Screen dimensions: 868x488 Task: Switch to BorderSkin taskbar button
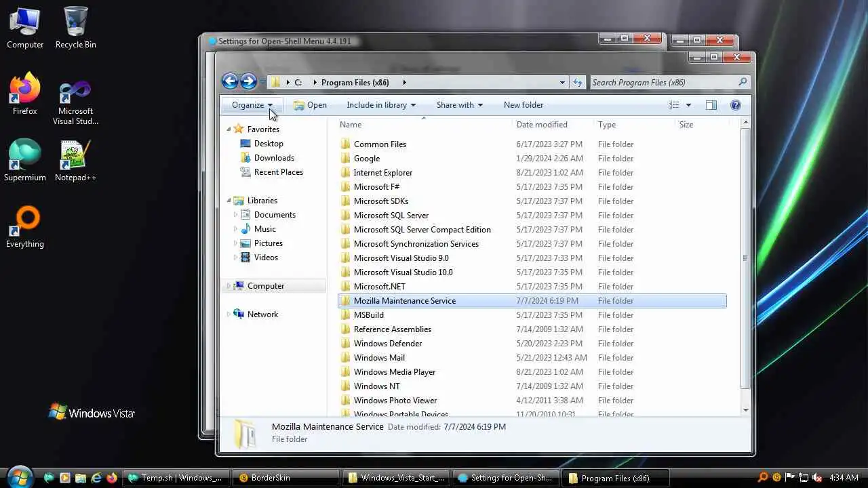(285, 478)
